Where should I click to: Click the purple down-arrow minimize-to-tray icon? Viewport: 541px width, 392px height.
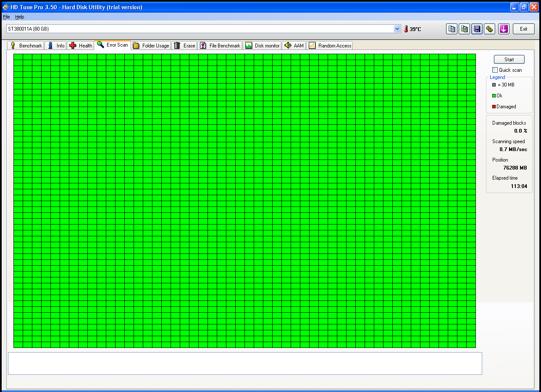[x=504, y=29]
